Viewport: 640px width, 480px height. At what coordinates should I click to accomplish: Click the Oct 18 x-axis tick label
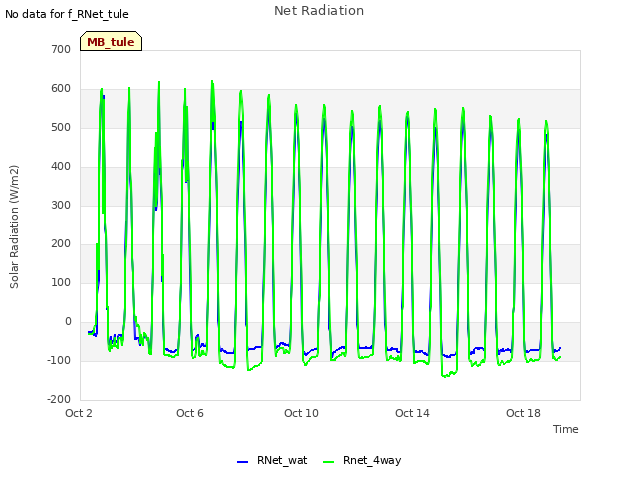point(523,413)
